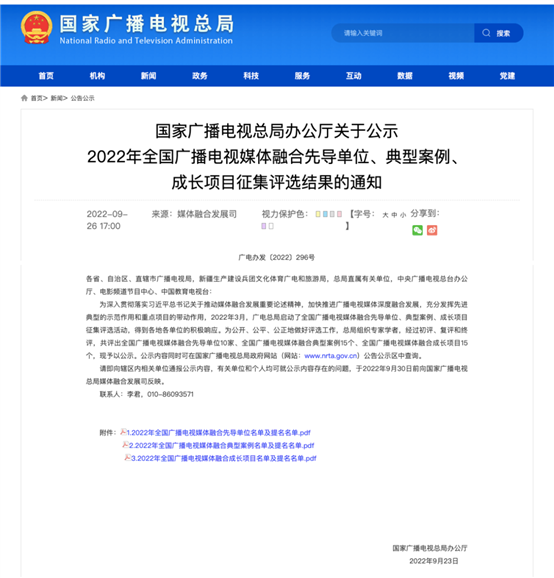The image size is (554, 578).
Task: Focus the 请输入关键词 search field
Action: 403,33
